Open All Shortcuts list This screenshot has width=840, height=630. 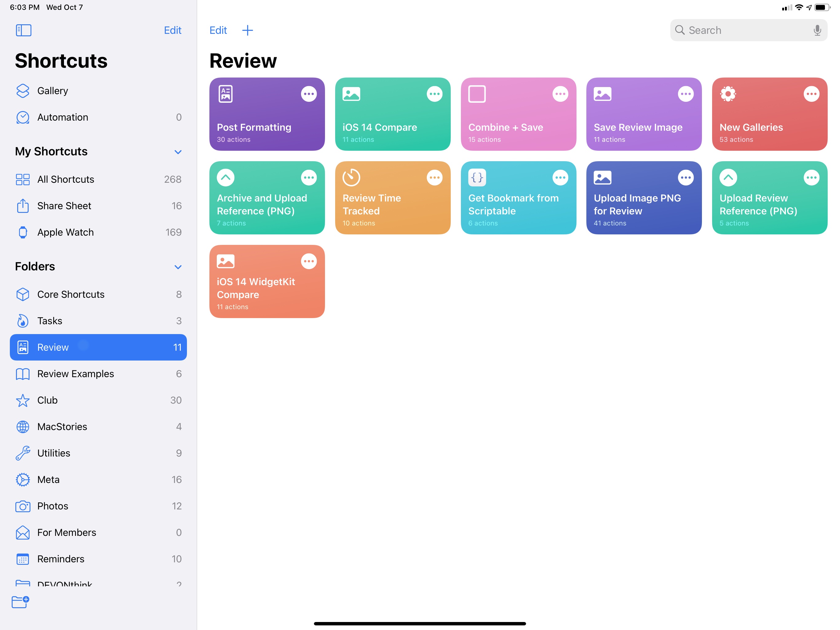[98, 179]
